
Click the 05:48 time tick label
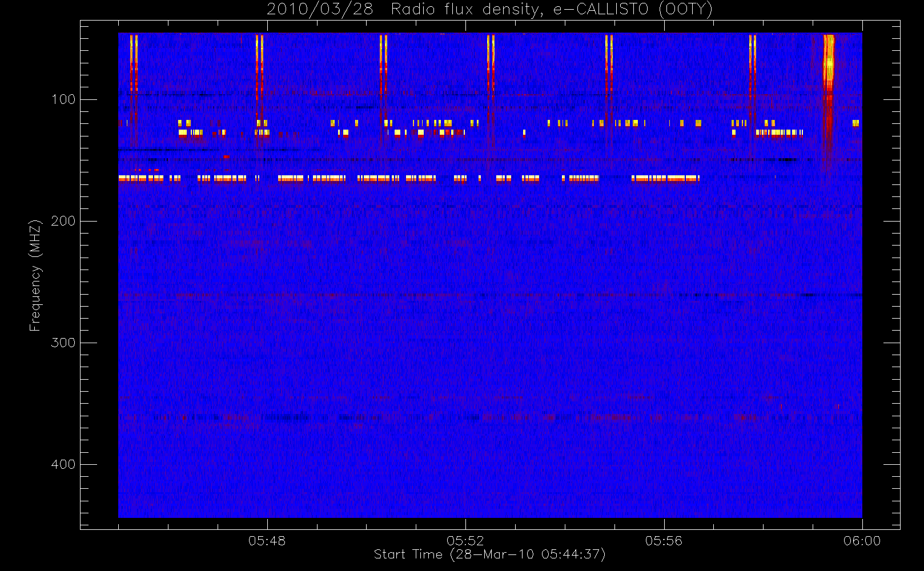pos(267,541)
